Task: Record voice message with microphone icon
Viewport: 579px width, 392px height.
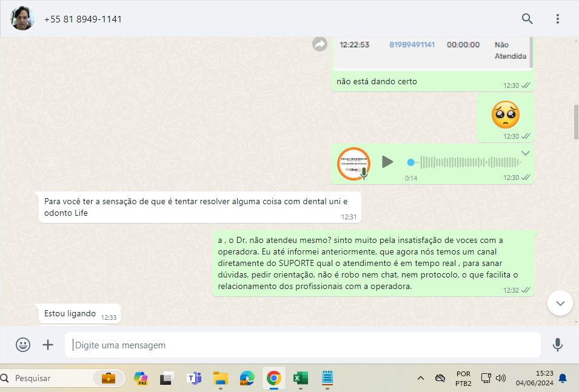Action: 557,345
